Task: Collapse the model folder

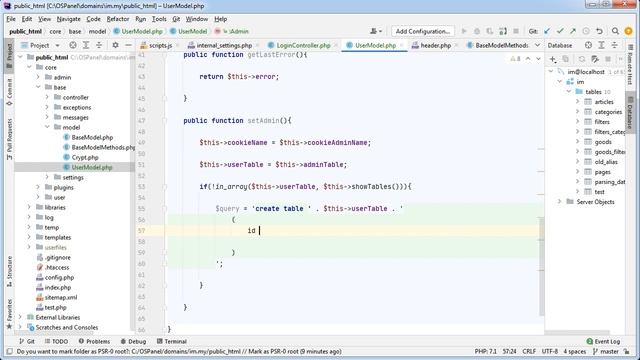Action: pos(47,127)
